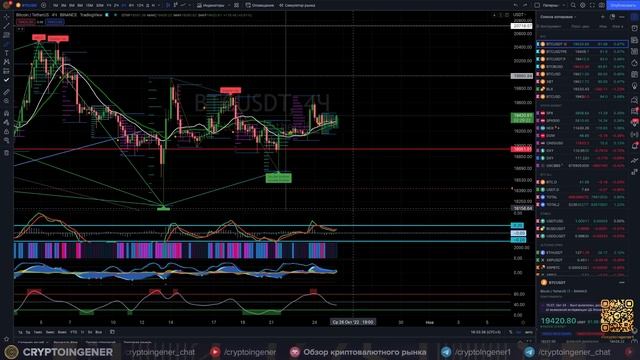
Task: Set date range to YTD
Action: coord(73,332)
